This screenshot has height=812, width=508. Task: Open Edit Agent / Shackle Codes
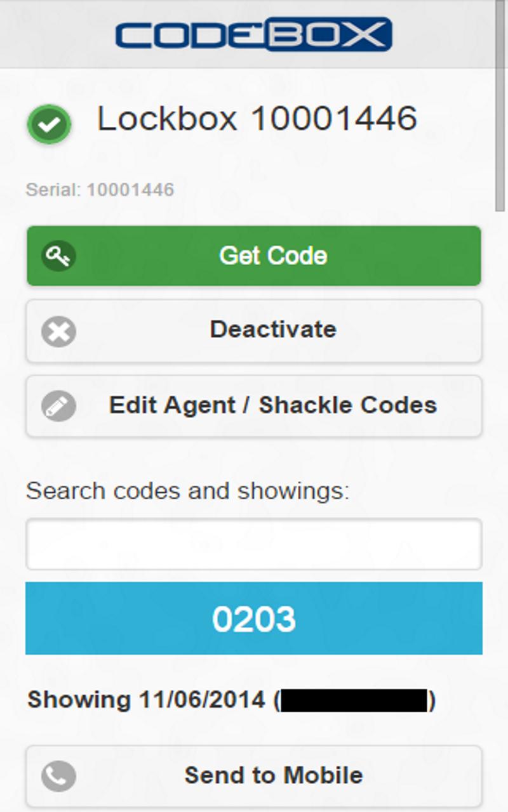pyautogui.click(x=254, y=406)
